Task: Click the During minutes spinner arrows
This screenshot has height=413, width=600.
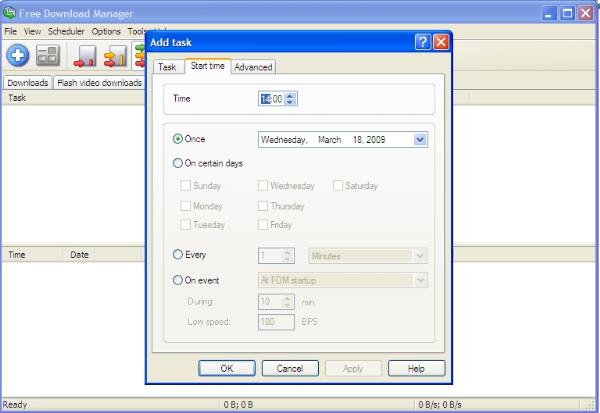Action: 287,302
